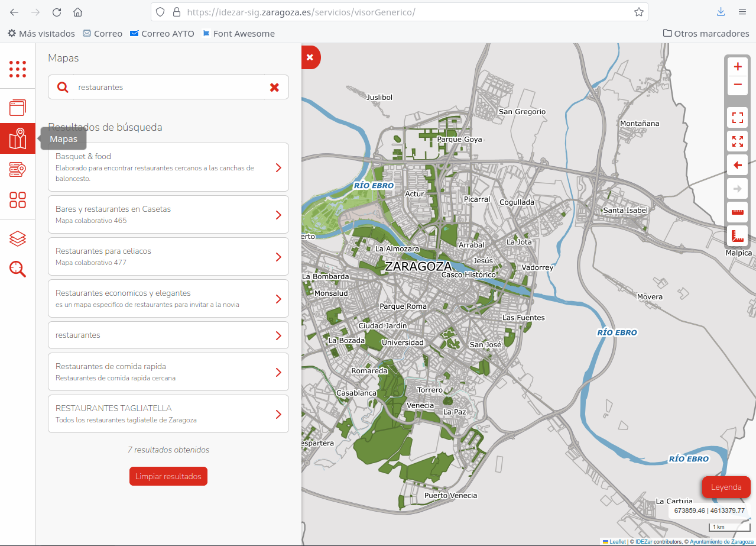Click the four-squares apps icon in sidebar

pyautogui.click(x=18, y=199)
